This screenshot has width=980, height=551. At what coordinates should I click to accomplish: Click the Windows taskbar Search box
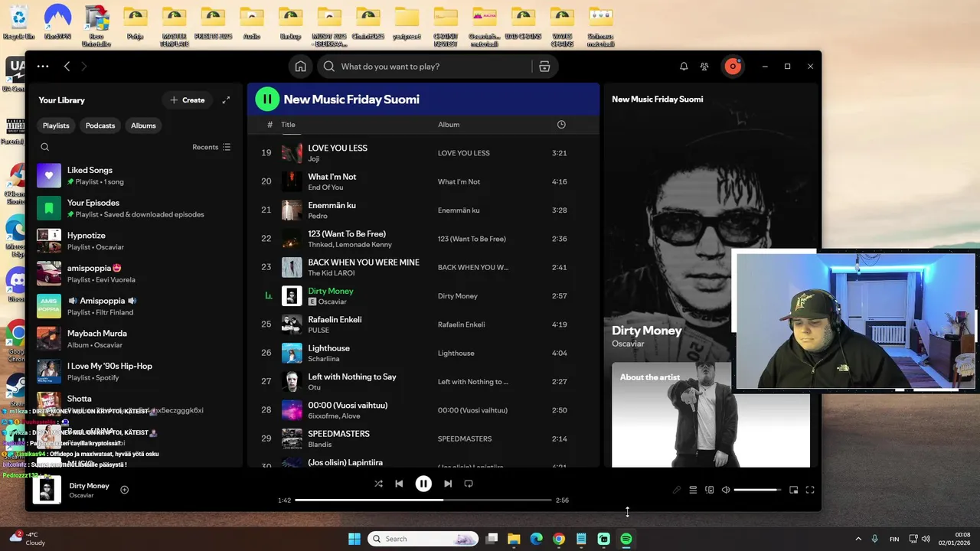click(x=423, y=539)
